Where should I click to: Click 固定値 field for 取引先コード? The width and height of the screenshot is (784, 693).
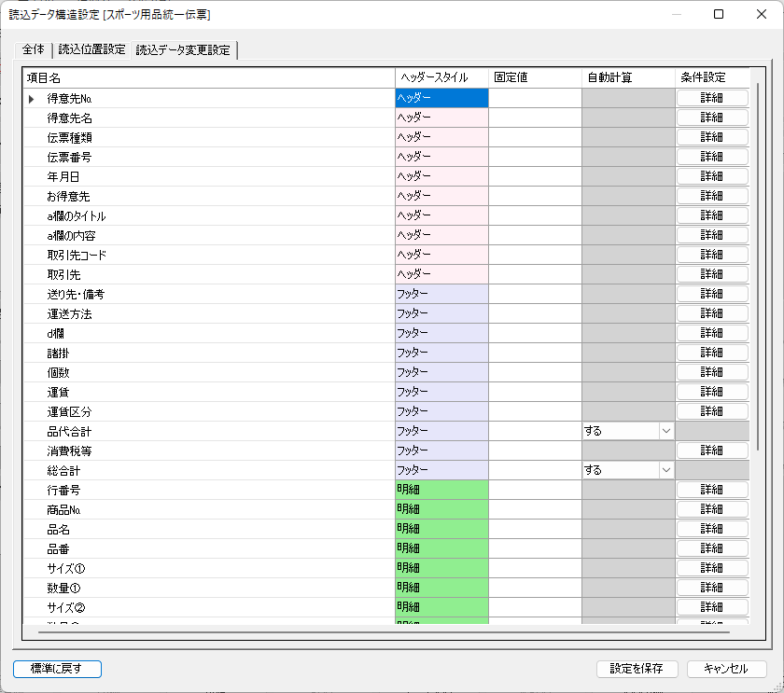point(535,255)
